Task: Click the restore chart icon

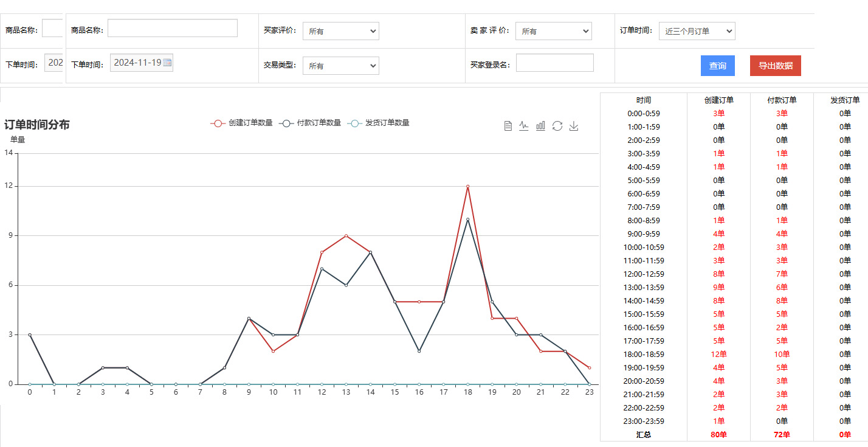Action: [557, 126]
